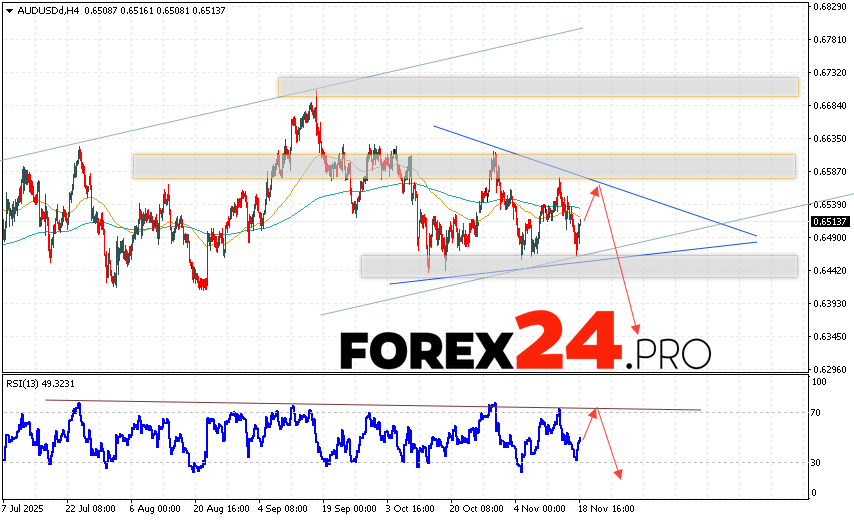
Task: Click the current price tag 0.65137
Action: click(x=831, y=221)
